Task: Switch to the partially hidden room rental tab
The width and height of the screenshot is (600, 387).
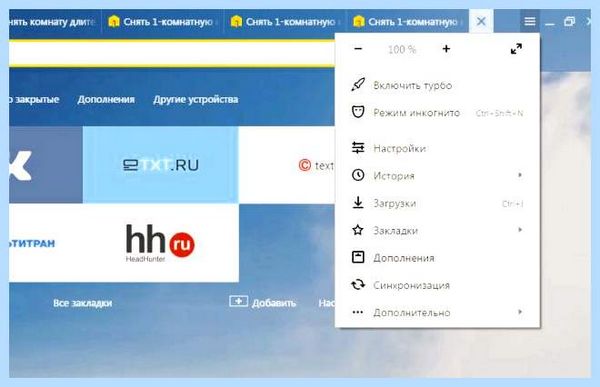Action: [x=54, y=22]
